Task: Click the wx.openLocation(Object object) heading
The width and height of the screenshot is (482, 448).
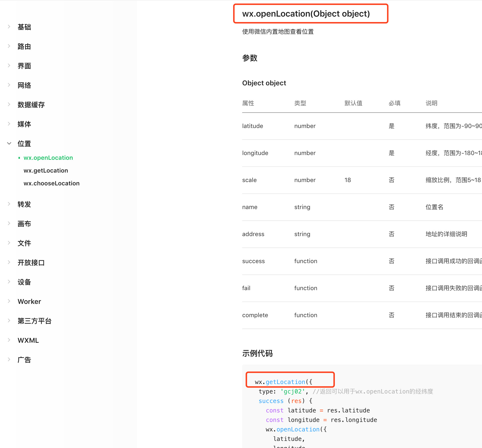Action: [x=306, y=14]
